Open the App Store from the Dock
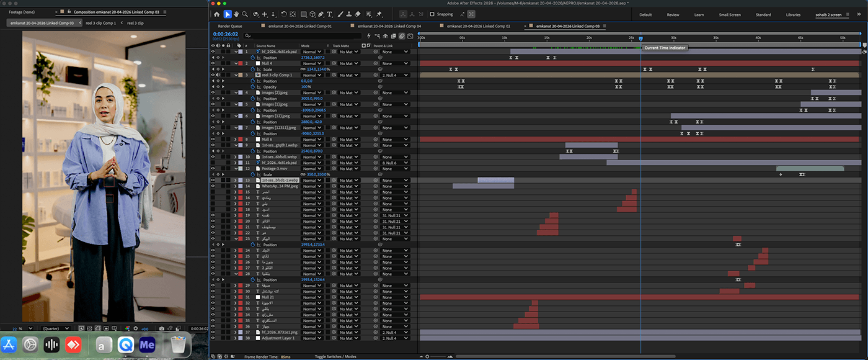This screenshot has height=360, width=868. click(x=10, y=344)
